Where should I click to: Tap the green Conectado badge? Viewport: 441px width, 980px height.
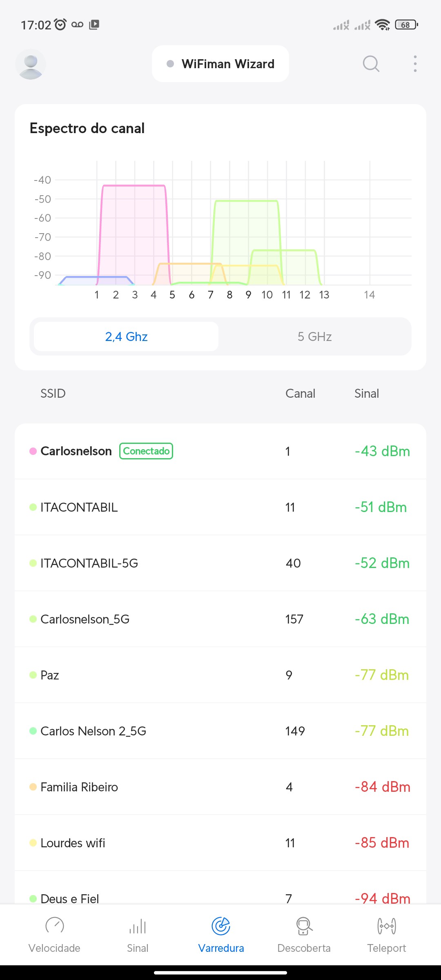146,451
